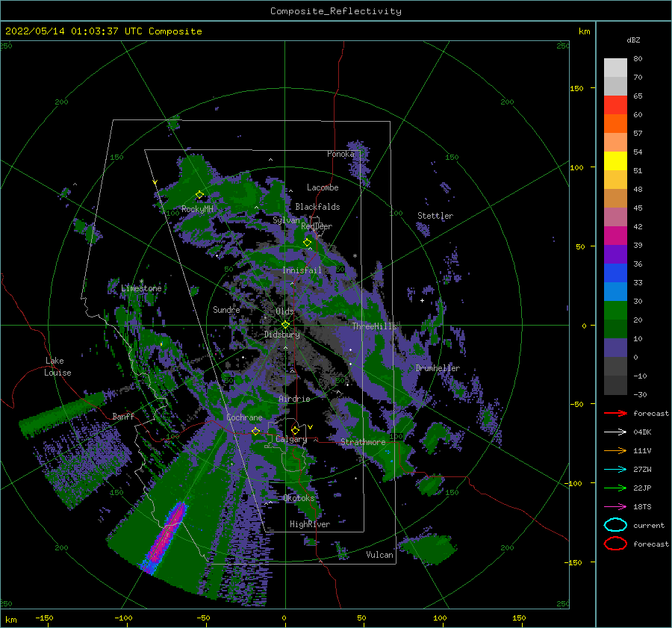Viewport: 672px width, 628px height.
Task: Click the km unit label at bottom left
Action: (10, 620)
